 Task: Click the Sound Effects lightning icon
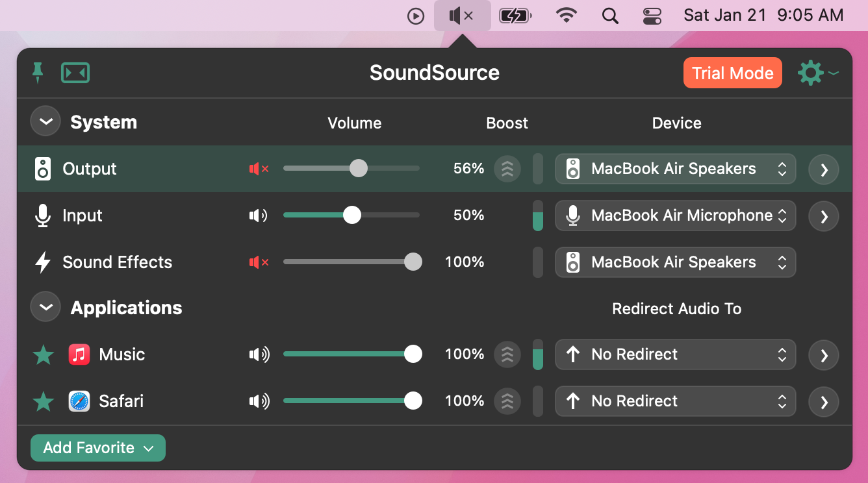(x=43, y=262)
